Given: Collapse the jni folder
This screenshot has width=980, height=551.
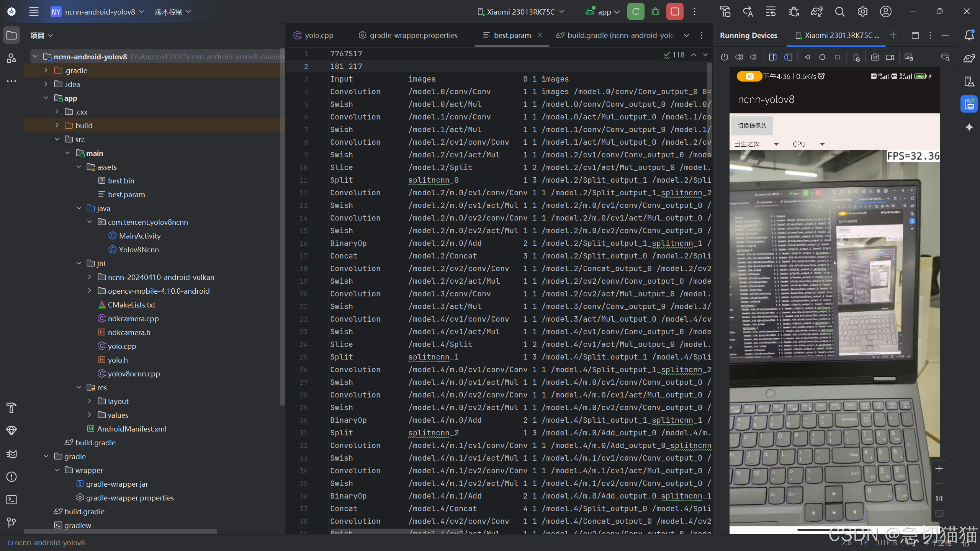Looking at the screenshot, I should click(x=79, y=263).
